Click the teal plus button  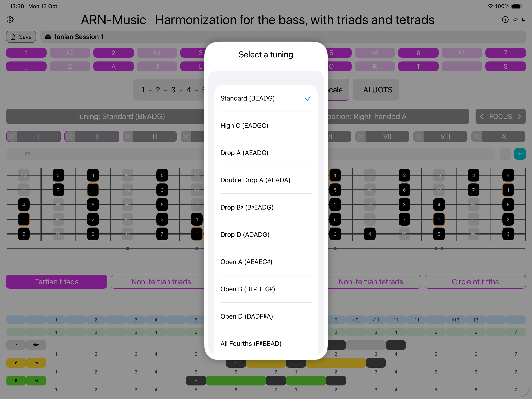pyautogui.click(x=520, y=154)
